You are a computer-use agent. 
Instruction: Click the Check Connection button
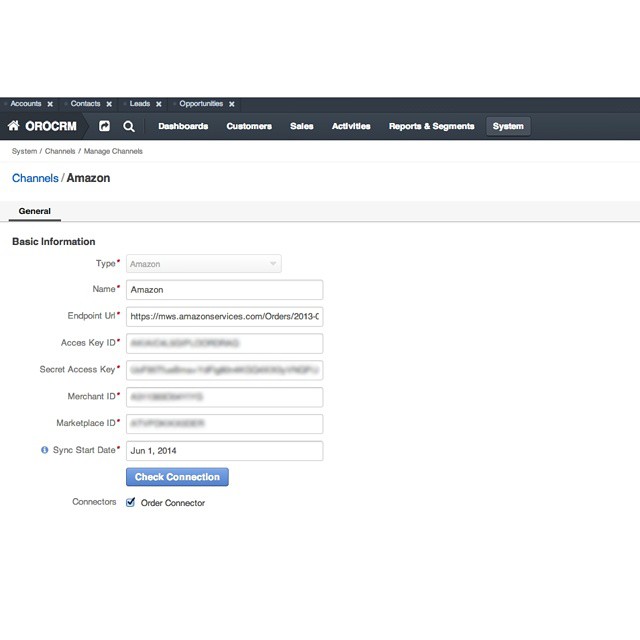(x=177, y=477)
